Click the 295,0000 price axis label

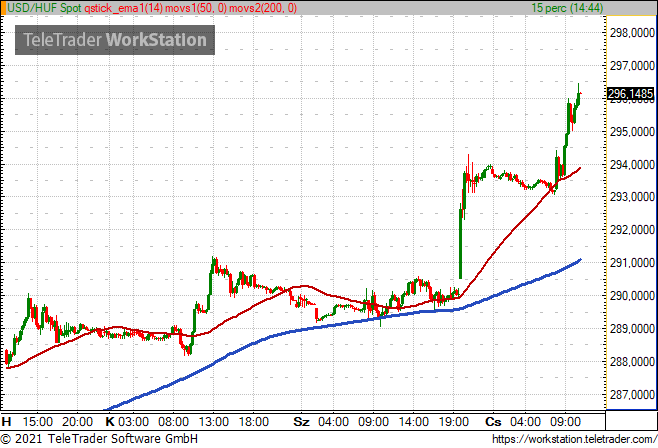(x=632, y=132)
